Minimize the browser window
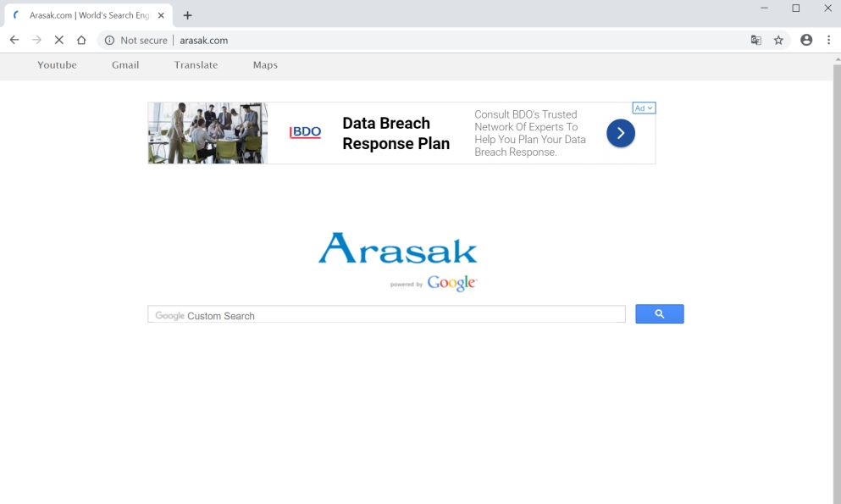Image resolution: width=841 pixels, height=504 pixels. tap(764, 8)
